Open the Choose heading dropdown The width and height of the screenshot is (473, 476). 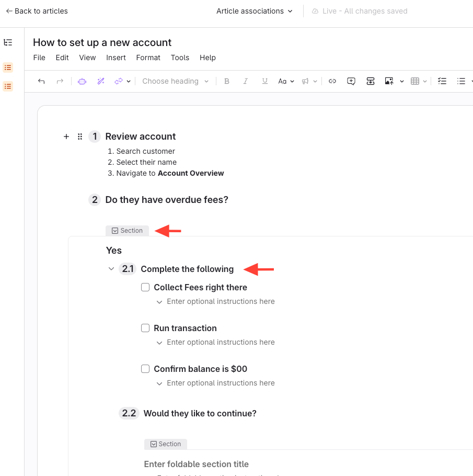[175, 81]
